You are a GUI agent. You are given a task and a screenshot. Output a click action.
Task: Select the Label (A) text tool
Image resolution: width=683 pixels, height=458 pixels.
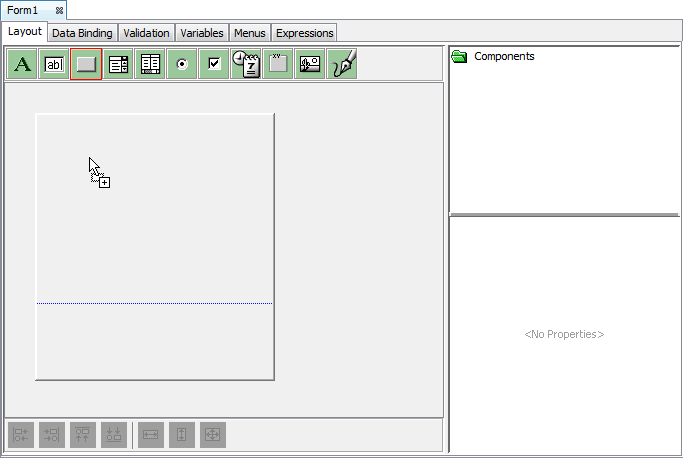click(x=23, y=64)
